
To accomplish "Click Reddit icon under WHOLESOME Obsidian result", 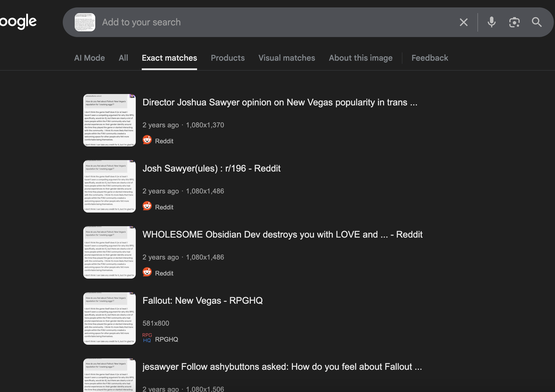I will pyautogui.click(x=147, y=272).
